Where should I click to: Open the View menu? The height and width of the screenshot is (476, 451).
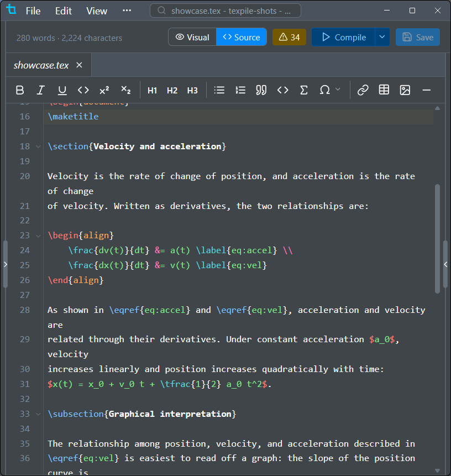coord(97,11)
